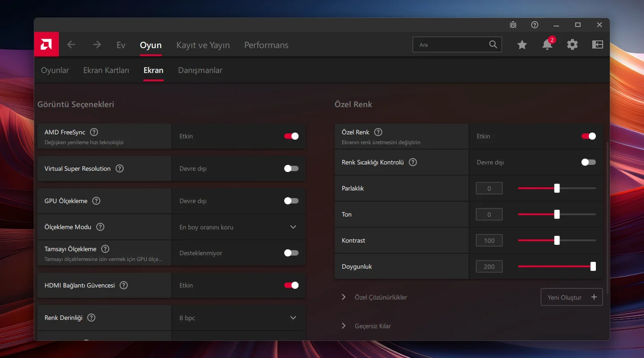
Task: Open settings via the gear icon
Action: (572, 44)
